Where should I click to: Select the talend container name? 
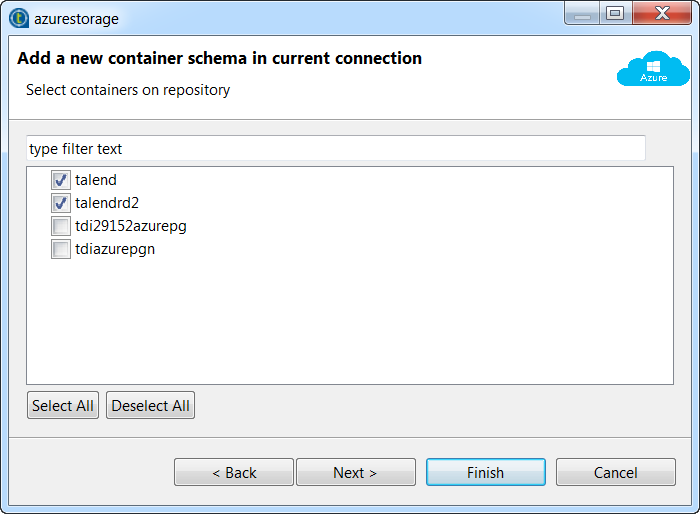pos(96,181)
